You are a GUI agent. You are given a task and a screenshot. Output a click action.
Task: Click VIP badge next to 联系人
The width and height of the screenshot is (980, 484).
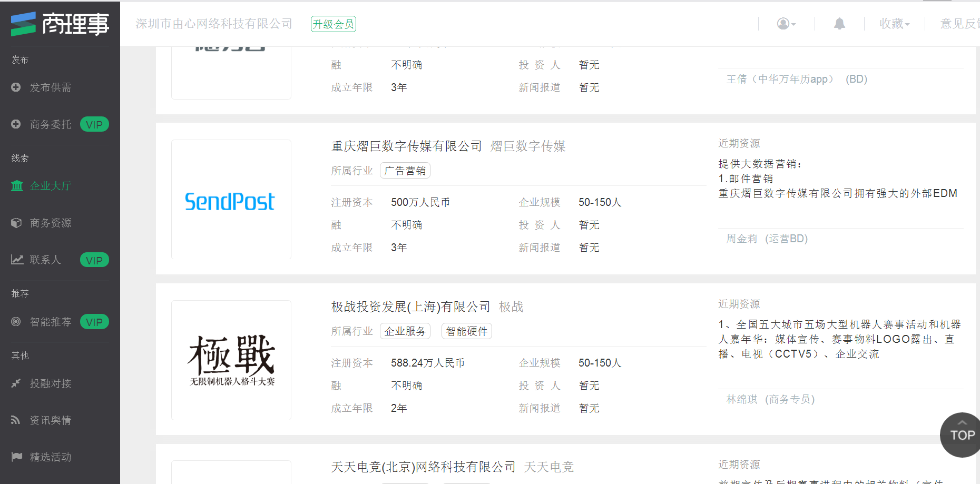94,260
